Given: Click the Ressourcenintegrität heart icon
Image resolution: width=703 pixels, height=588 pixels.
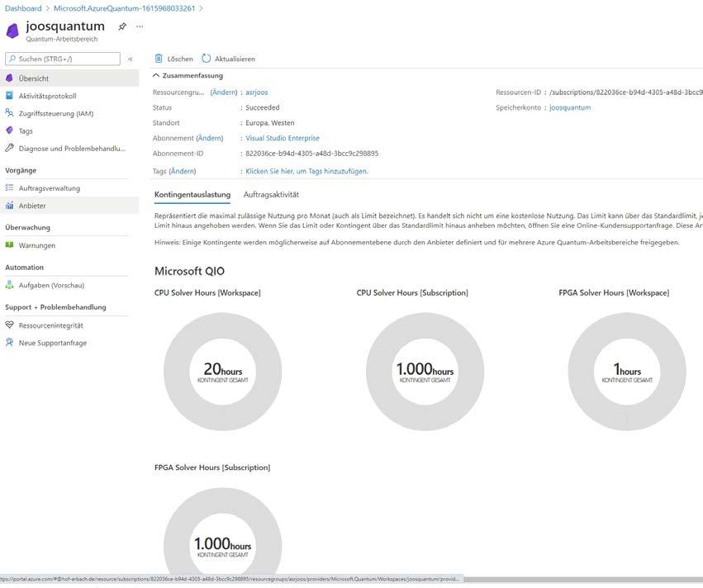Looking at the screenshot, I should (9, 325).
